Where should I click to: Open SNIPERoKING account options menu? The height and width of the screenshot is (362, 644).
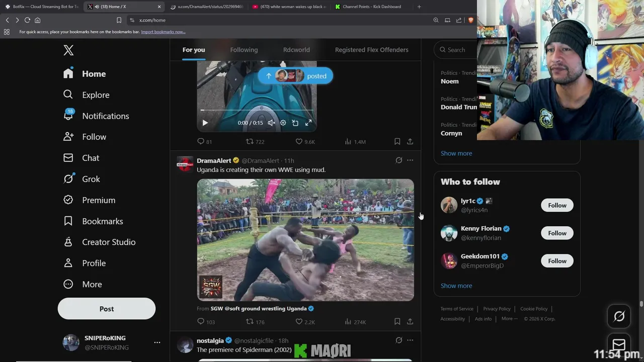157,342
